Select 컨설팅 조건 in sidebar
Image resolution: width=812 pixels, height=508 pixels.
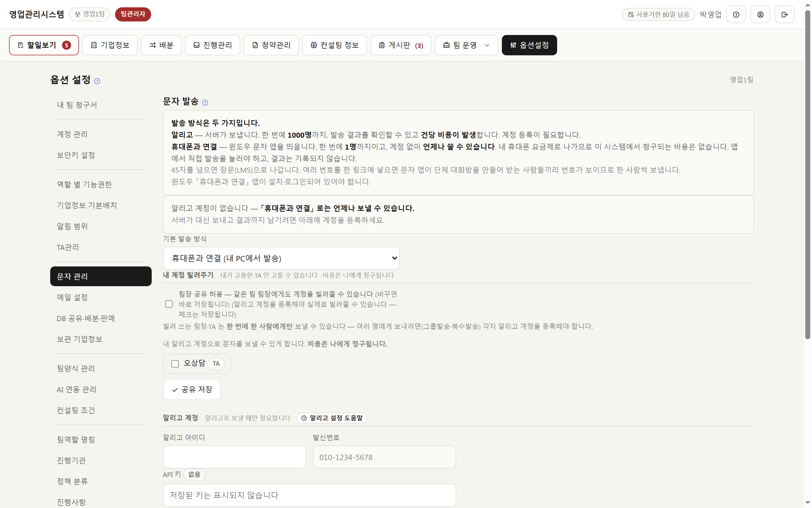point(101,410)
